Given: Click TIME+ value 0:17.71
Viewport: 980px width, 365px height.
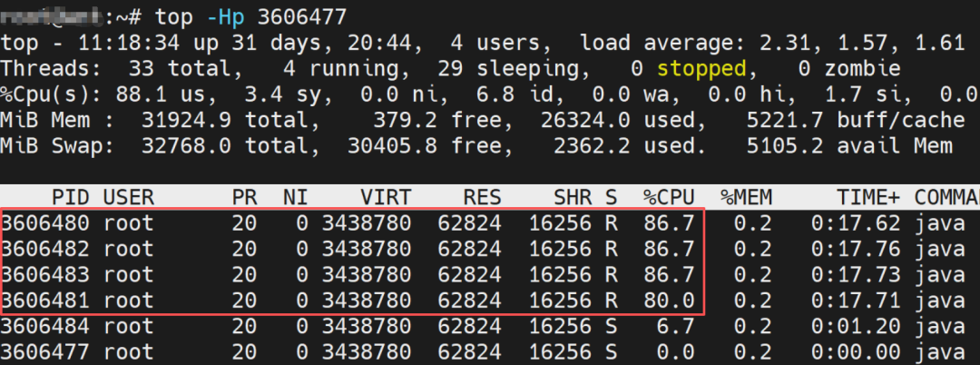Looking at the screenshot, I should click(856, 301).
